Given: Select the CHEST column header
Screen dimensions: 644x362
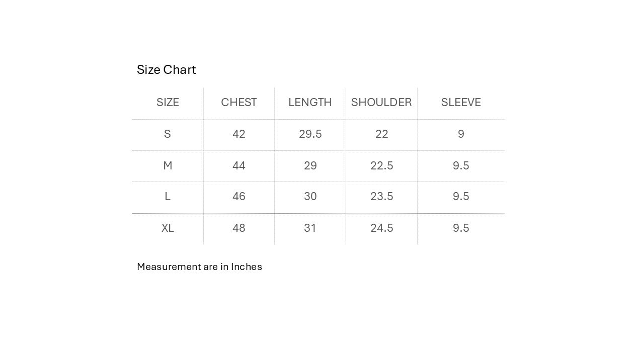Looking at the screenshot, I should coord(239,103).
